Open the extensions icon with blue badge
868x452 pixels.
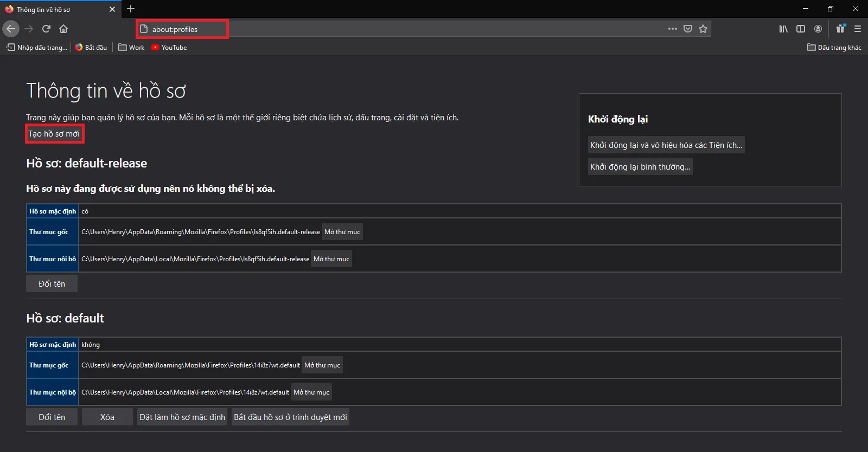tap(840, 29)
